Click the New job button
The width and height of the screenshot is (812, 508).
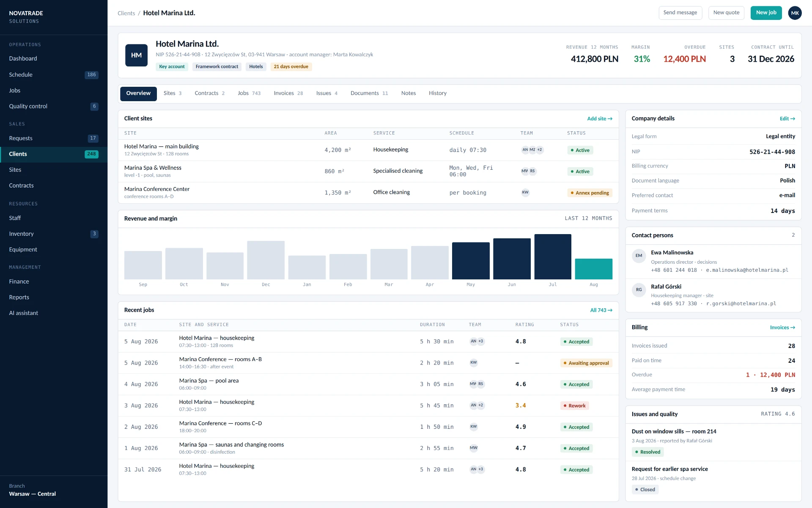[766, 13]
